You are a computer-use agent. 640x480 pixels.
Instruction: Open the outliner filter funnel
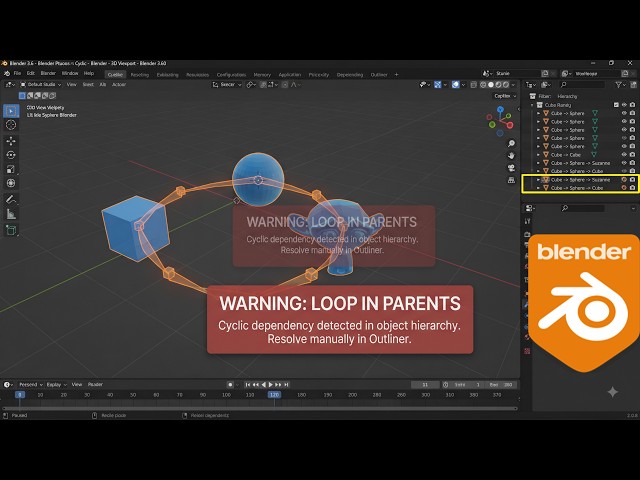(619, 84)
